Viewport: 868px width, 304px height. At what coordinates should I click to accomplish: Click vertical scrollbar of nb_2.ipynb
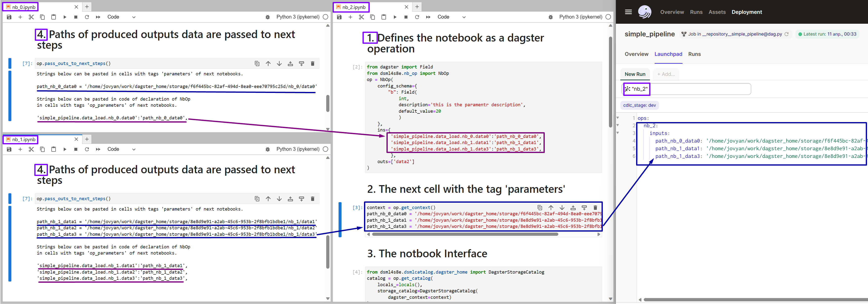click(610, 82)
